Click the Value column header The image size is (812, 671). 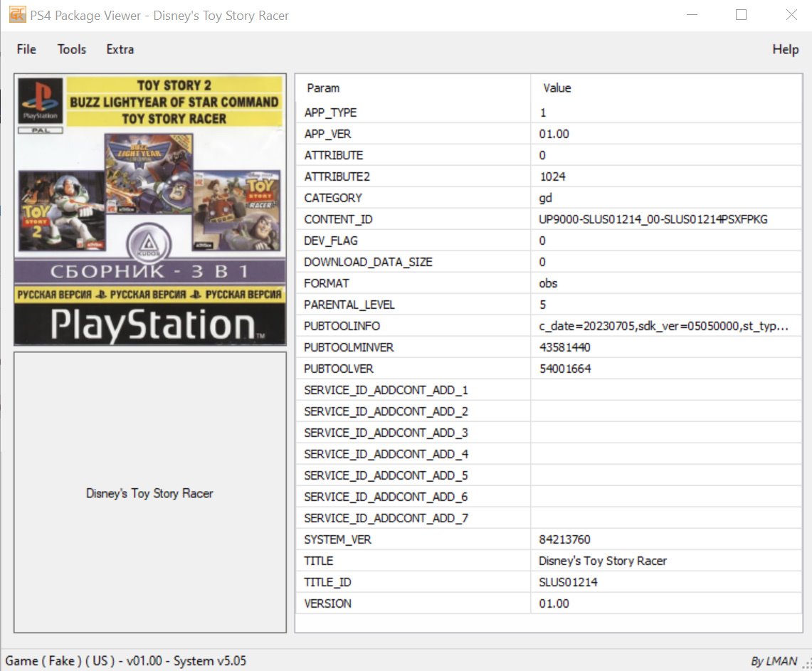point(557,88)
